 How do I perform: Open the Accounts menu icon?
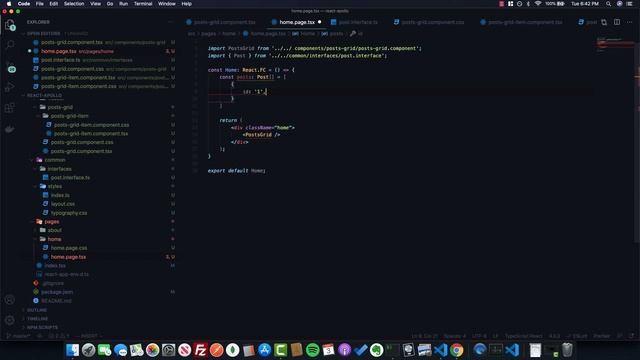10,300
